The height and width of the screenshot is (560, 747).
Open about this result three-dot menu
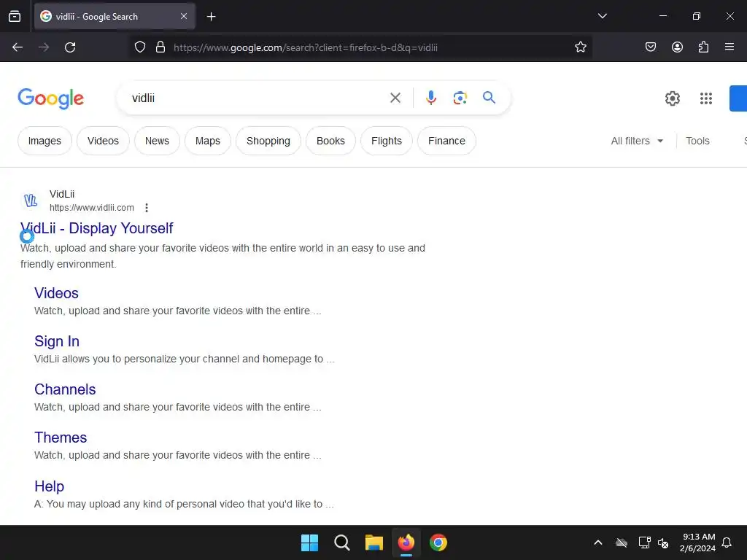click(147, 208)
